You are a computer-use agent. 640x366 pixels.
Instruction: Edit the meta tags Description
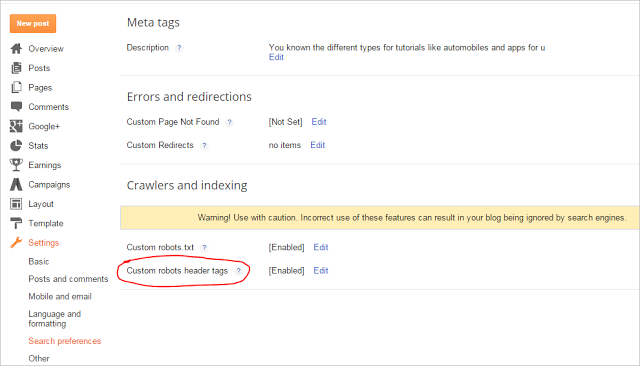(x=276, y=57)
